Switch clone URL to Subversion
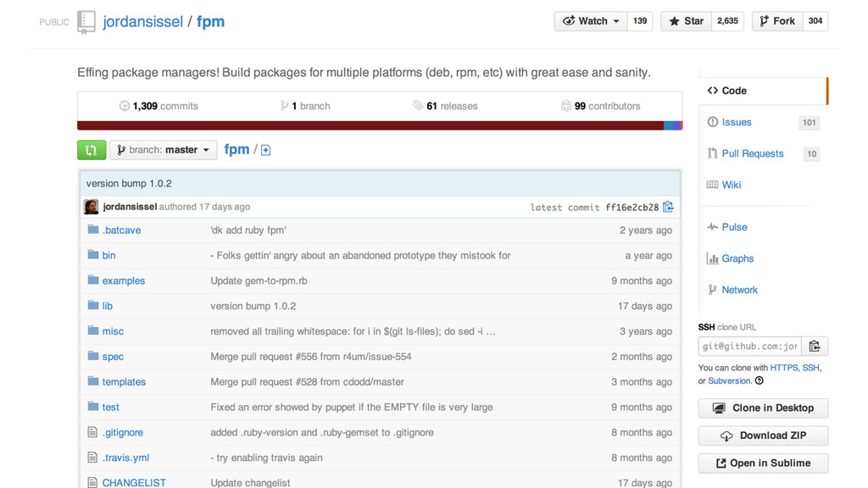The image size is (868, 488). tap(729, 380)
